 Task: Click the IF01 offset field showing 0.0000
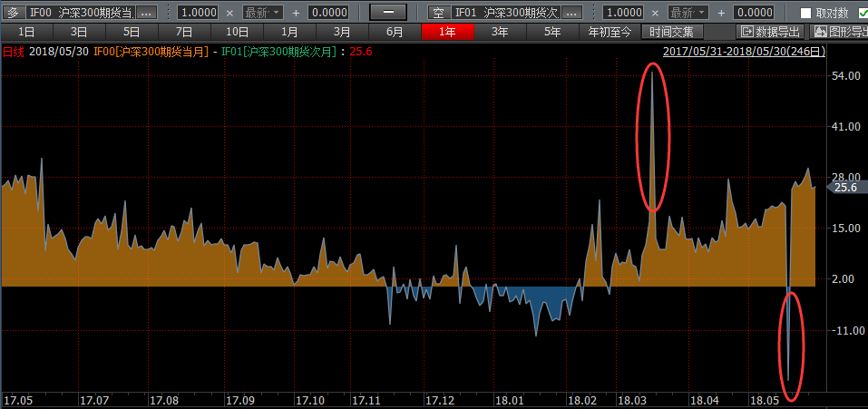point(754,13)
